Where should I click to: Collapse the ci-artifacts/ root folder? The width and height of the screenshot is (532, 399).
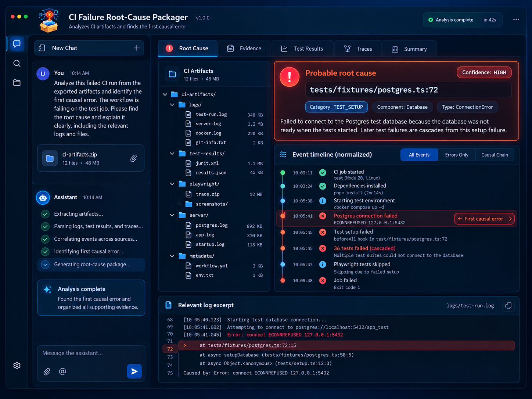(165, 94)
